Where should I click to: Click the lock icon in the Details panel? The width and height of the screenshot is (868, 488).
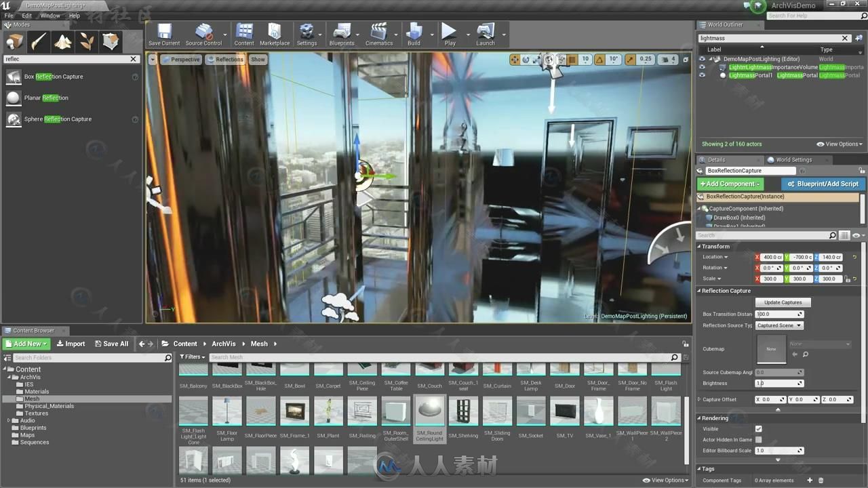pos(861,171)
